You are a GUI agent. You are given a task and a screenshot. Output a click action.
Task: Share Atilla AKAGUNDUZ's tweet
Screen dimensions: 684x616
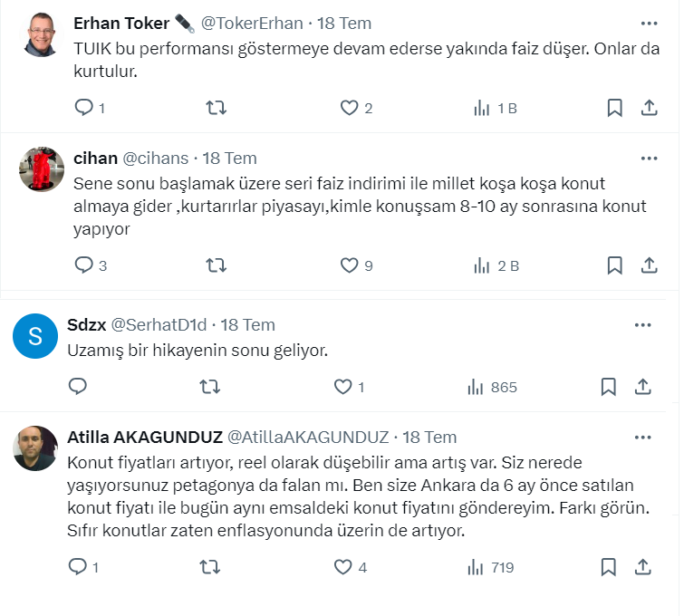click(x=642, y=567)
